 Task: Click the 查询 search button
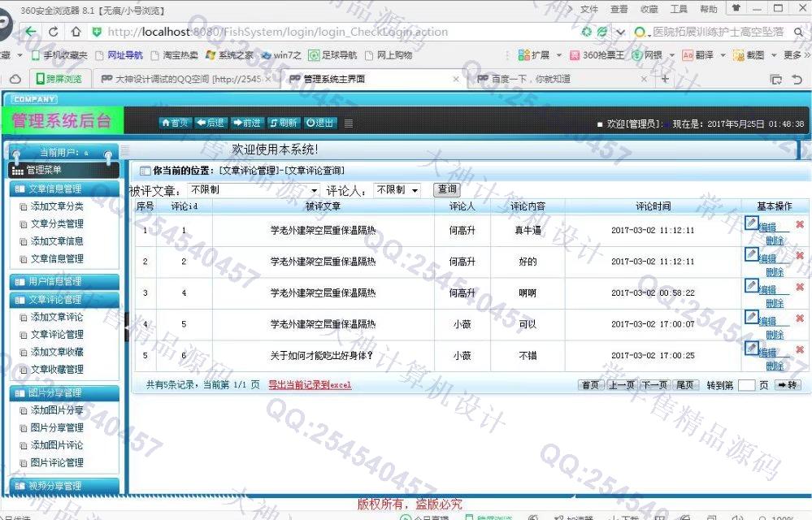point(447,189)
